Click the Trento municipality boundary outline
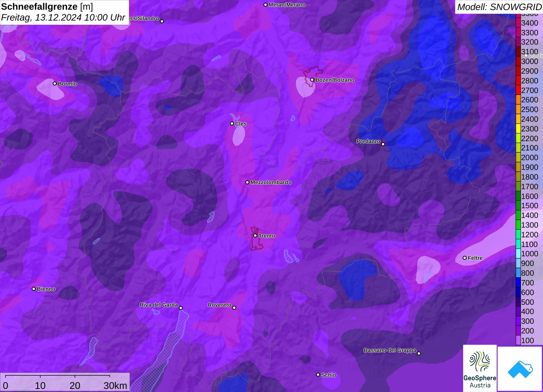This screenshot has width=543, height=392. click(256, 239)
